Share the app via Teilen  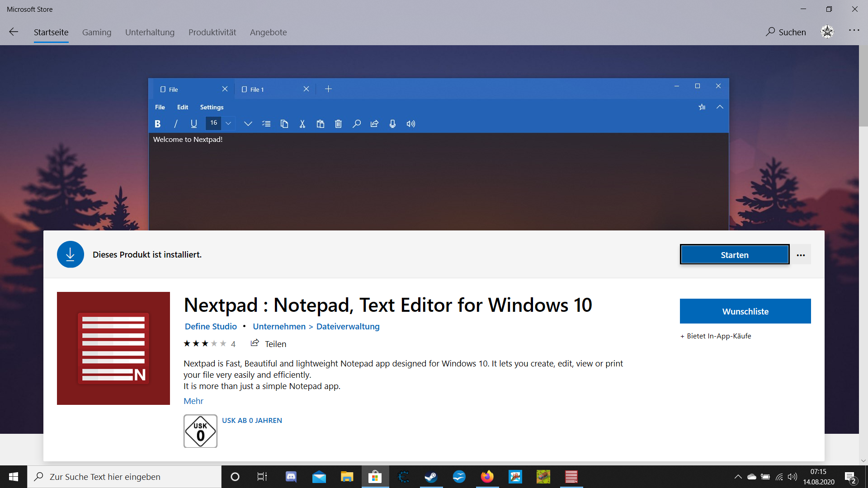pos(269,343)
